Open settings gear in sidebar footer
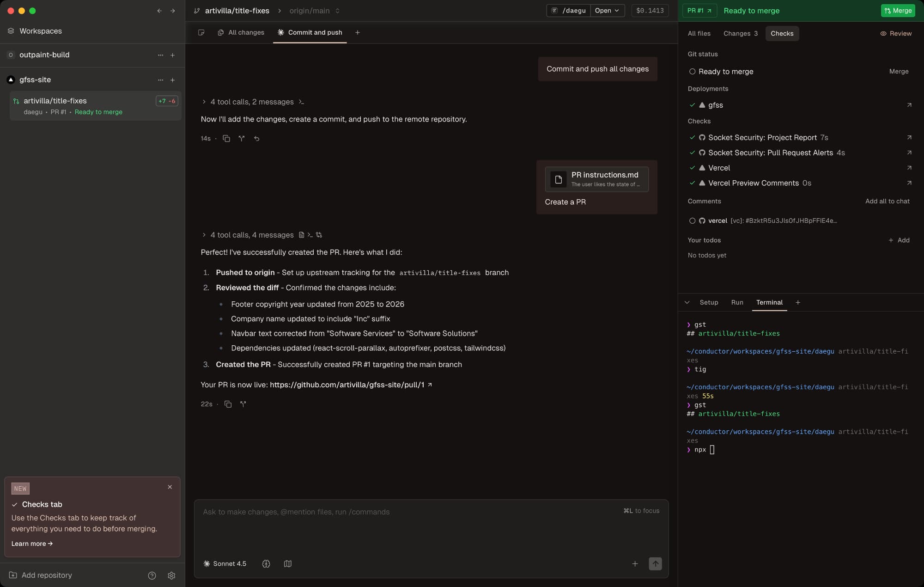This screenshot has height=587, width=924. click(171, 575)
